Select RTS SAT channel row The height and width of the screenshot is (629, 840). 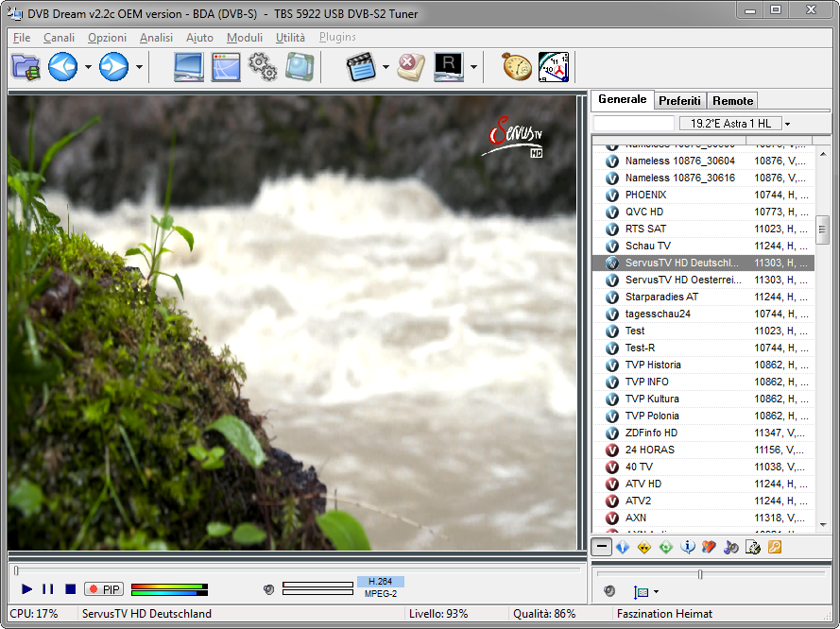(x=703, y=229)
